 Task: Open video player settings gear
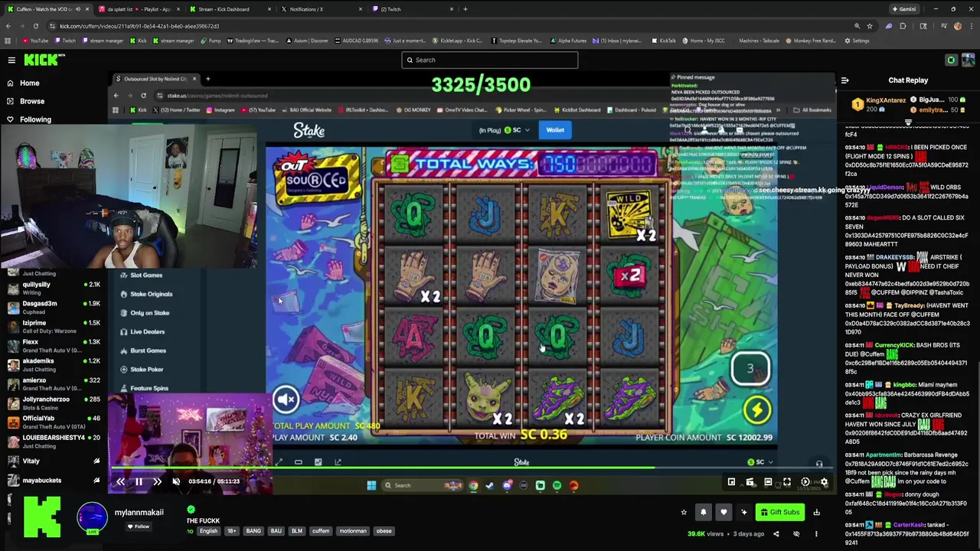(x=824, y=482)
